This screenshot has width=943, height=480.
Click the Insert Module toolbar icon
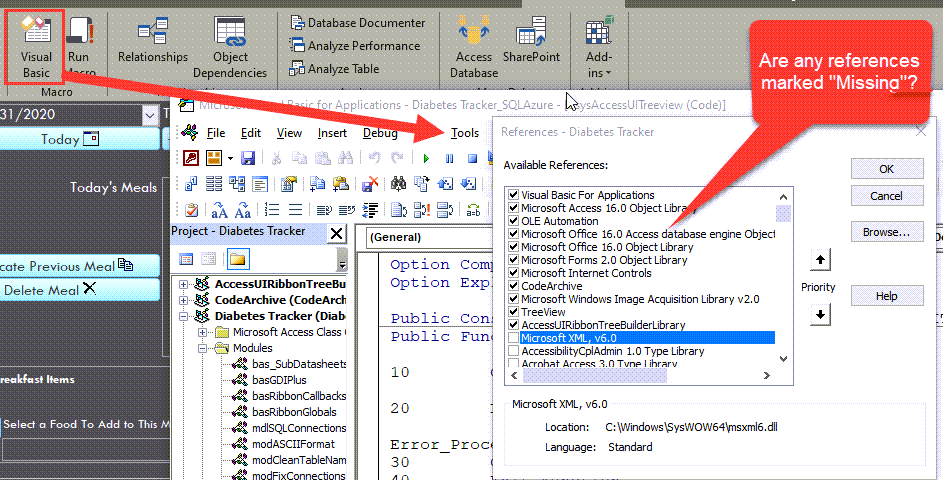tap(213, 158)
